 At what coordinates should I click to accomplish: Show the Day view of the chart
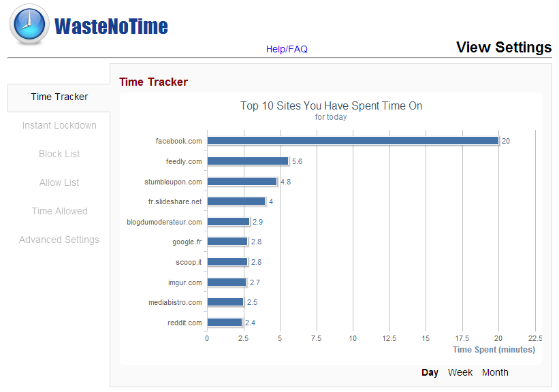(430, 372)
